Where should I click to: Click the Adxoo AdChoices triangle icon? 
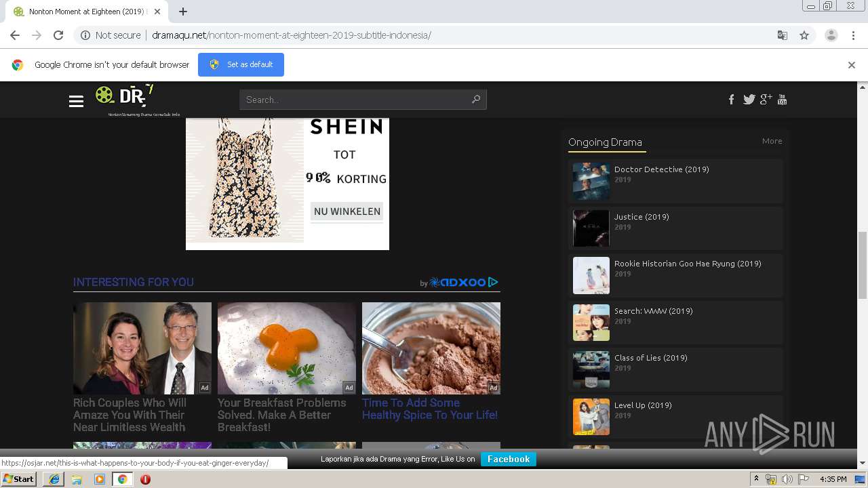(x=494, y=282)
